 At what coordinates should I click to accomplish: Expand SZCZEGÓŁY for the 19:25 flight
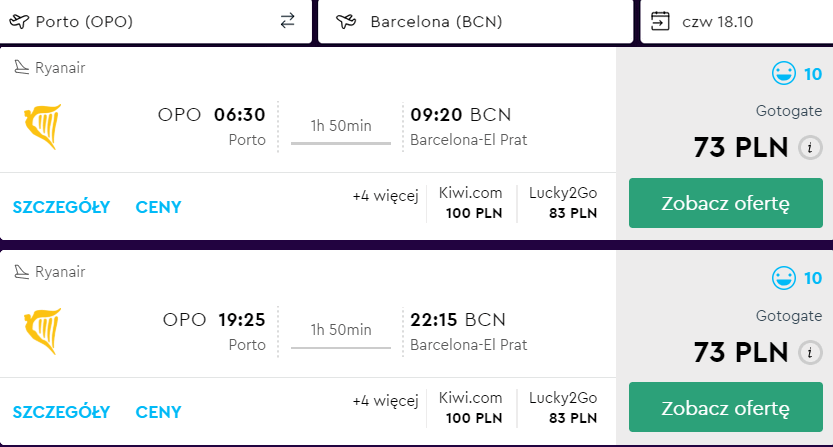tap(61, 411)
